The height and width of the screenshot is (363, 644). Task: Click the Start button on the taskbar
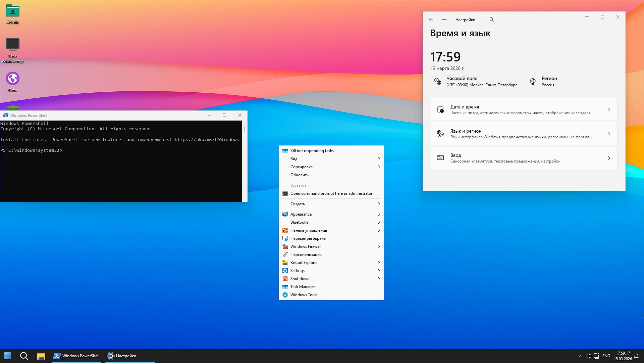pos(7,356)
